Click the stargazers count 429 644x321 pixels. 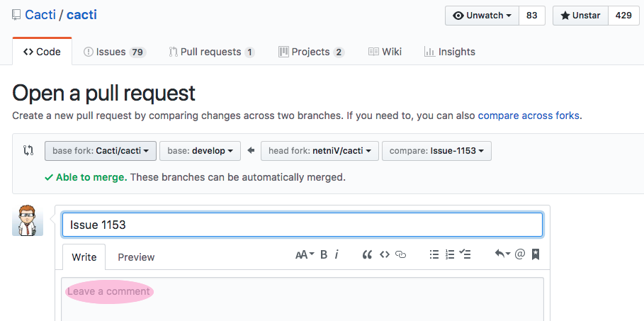click(x=623, y=16)
